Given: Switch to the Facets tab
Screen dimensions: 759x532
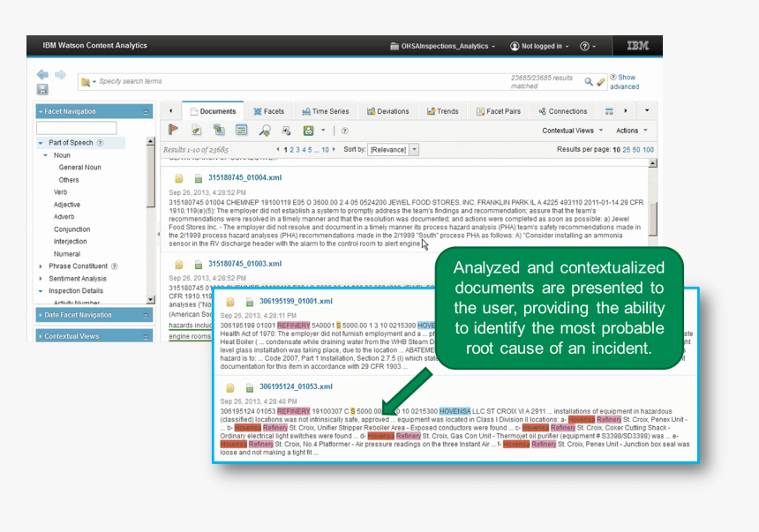Looking at the screenshot, I should [x=268, y=111].
